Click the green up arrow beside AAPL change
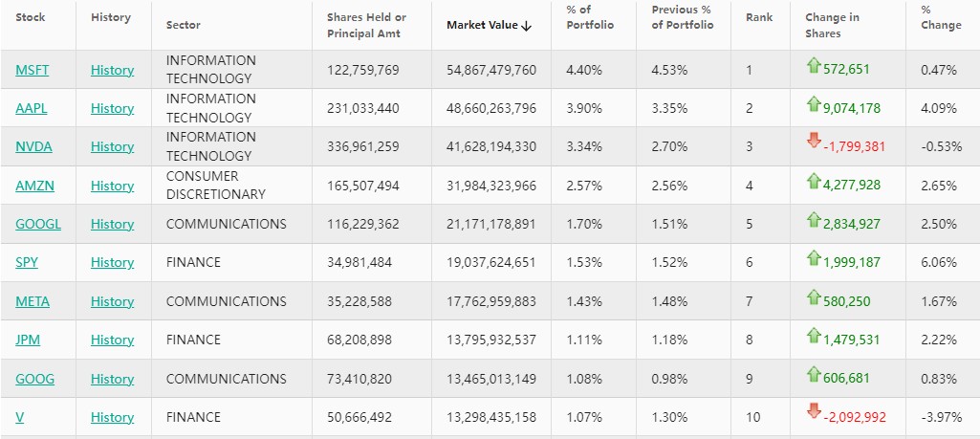 click(814, 103)
